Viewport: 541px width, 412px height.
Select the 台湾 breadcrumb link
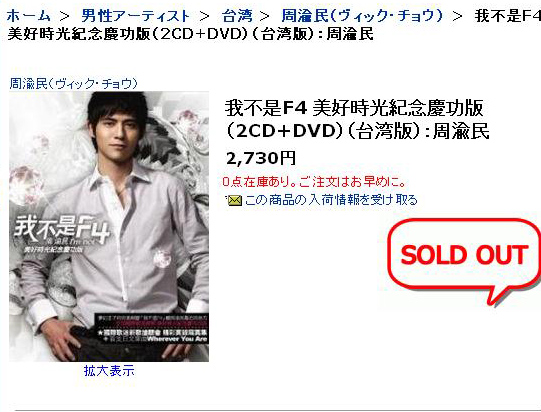[x=237, y=16]
